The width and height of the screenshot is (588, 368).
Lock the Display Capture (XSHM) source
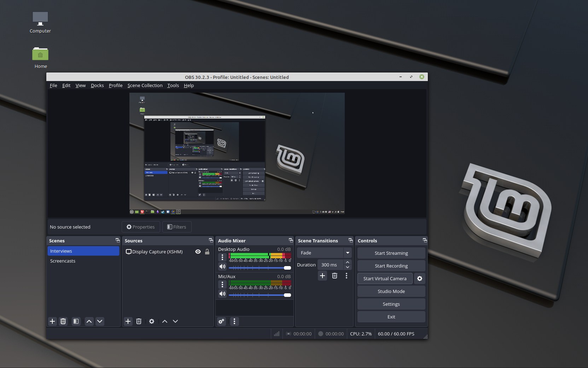207,252
